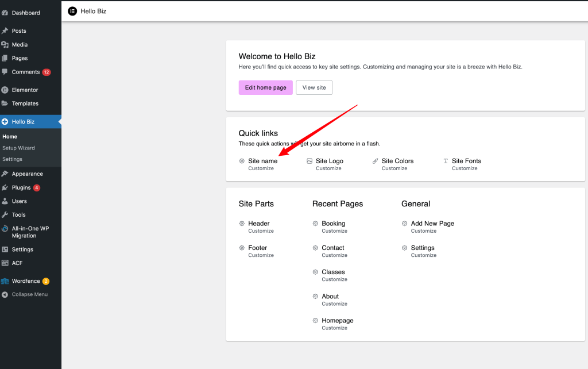Click the View site button
This screenshot has width=588, height=369.
314,87
